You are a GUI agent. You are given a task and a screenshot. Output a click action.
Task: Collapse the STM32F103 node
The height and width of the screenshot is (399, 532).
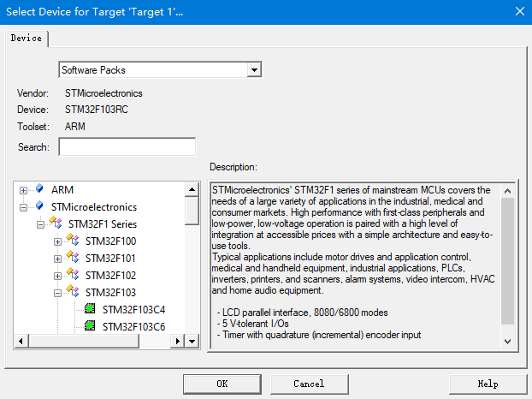(57, 294)
